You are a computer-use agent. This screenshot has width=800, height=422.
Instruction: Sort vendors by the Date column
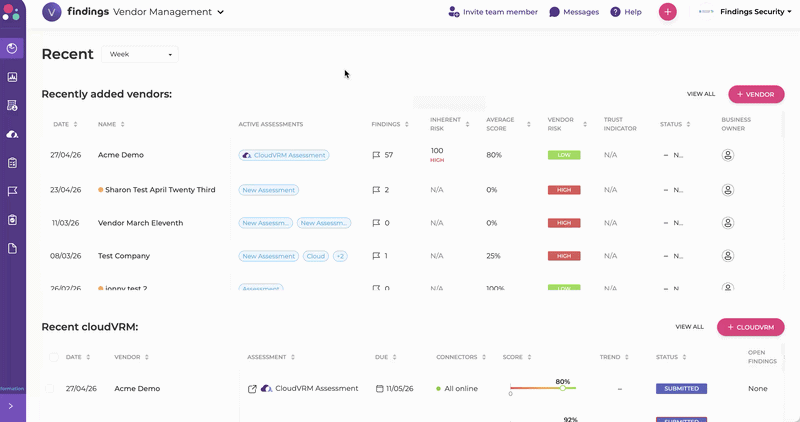(65, 125)
